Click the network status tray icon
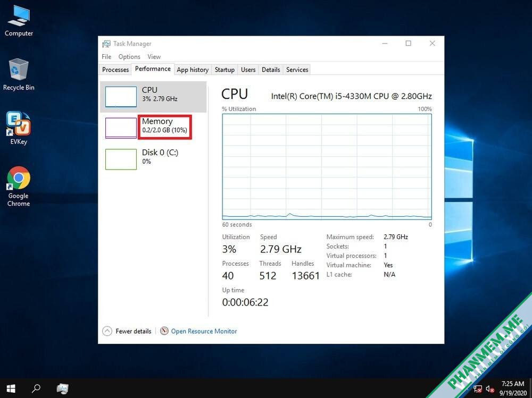The image size is (532, 398). tap(477, 389)
